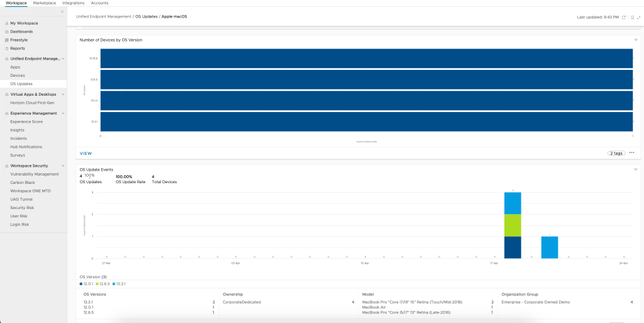Image resolution: width=644 pixels, height=323 pixels.
Task: Expand dashboard to full screen
Action: pyautogui.click(x=639, y=17)
